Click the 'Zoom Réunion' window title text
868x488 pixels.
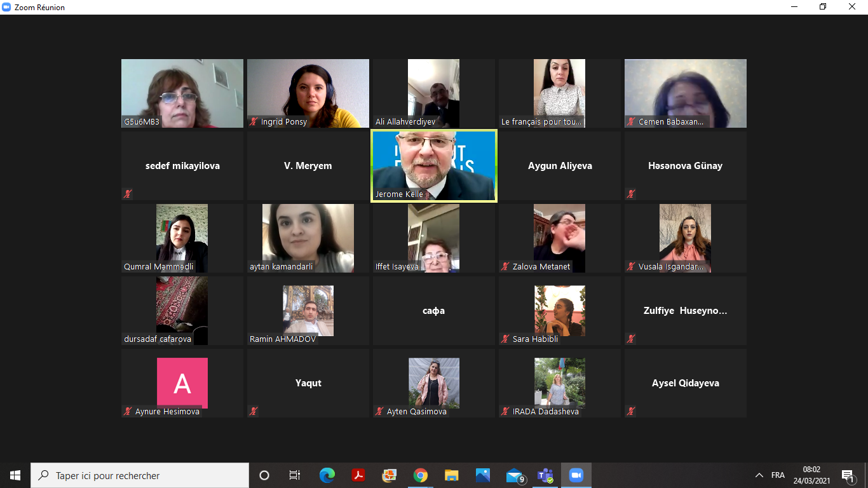pyautogui.click(x=39, y=8)
